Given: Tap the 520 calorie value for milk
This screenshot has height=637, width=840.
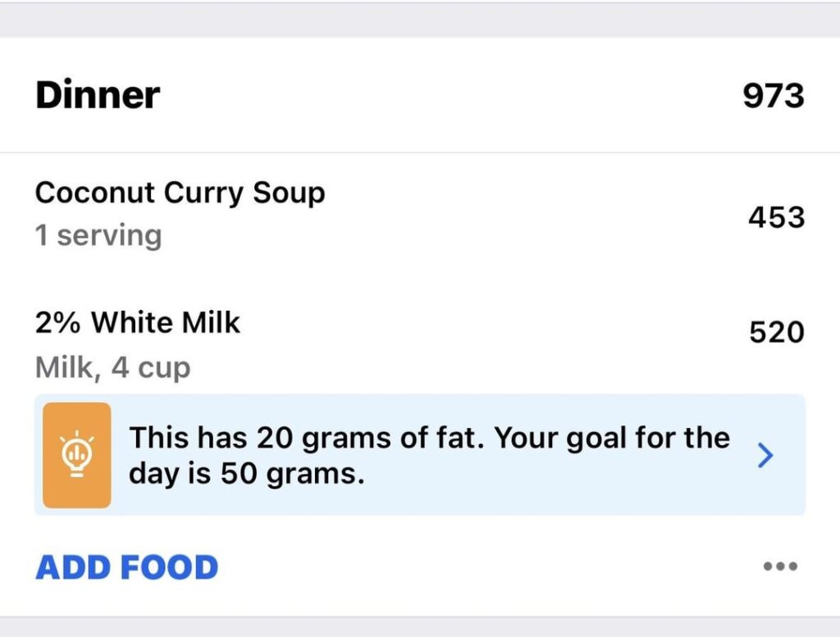Looking at the screenshot, I should coord(776,332).
